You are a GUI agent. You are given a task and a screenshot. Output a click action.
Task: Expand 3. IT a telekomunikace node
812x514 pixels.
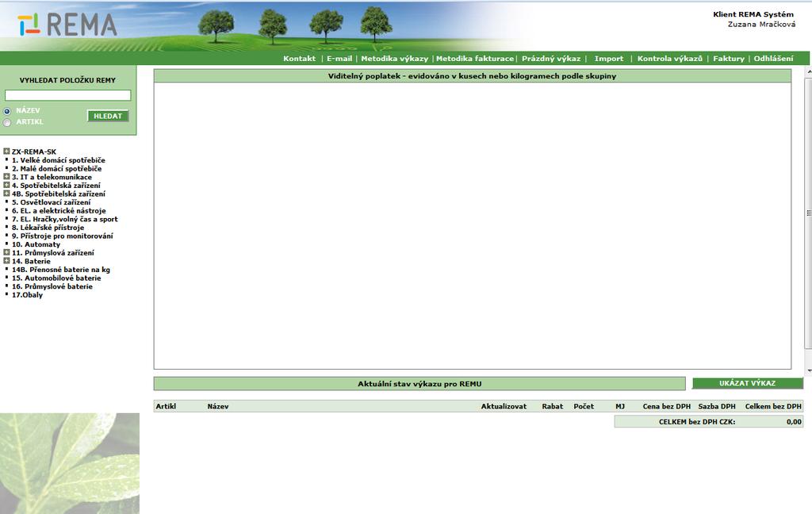[x=6, y=177]
